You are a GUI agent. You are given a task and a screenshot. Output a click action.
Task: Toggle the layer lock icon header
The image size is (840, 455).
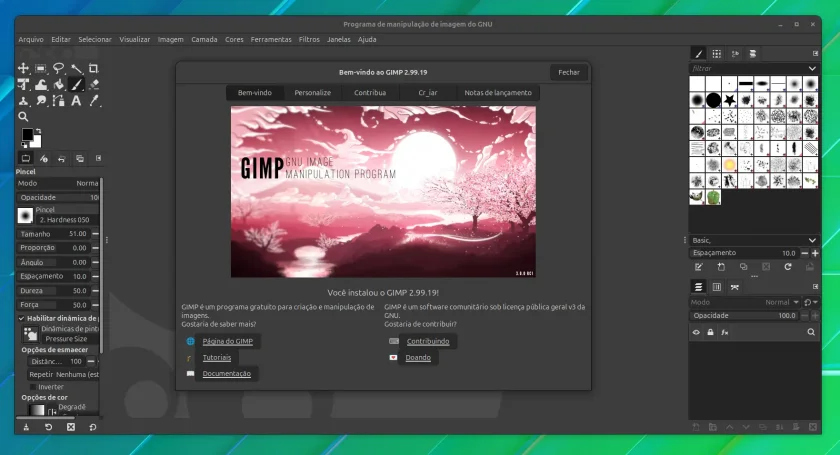pos(710,332)
